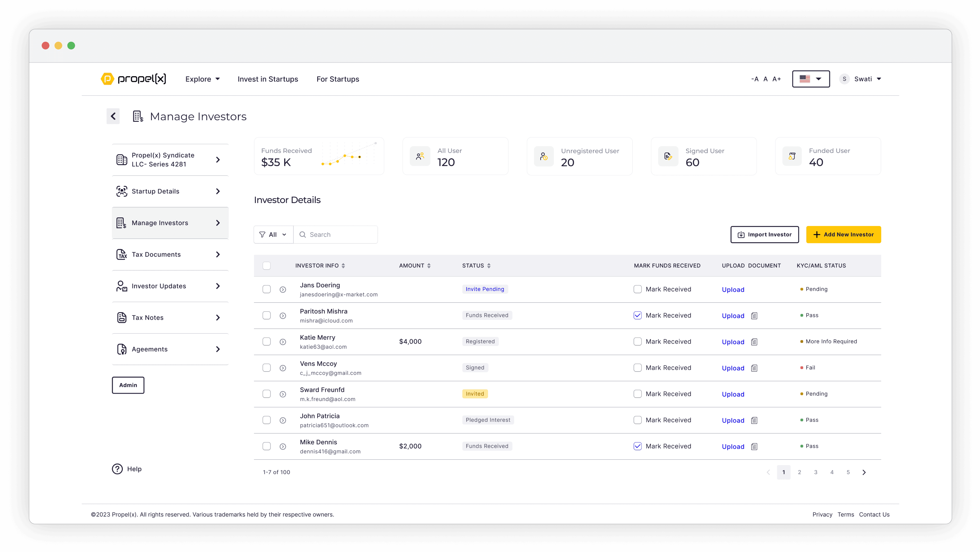Open the US flag language dropdown
Screen dimensions: 980x552
(811, 79)
